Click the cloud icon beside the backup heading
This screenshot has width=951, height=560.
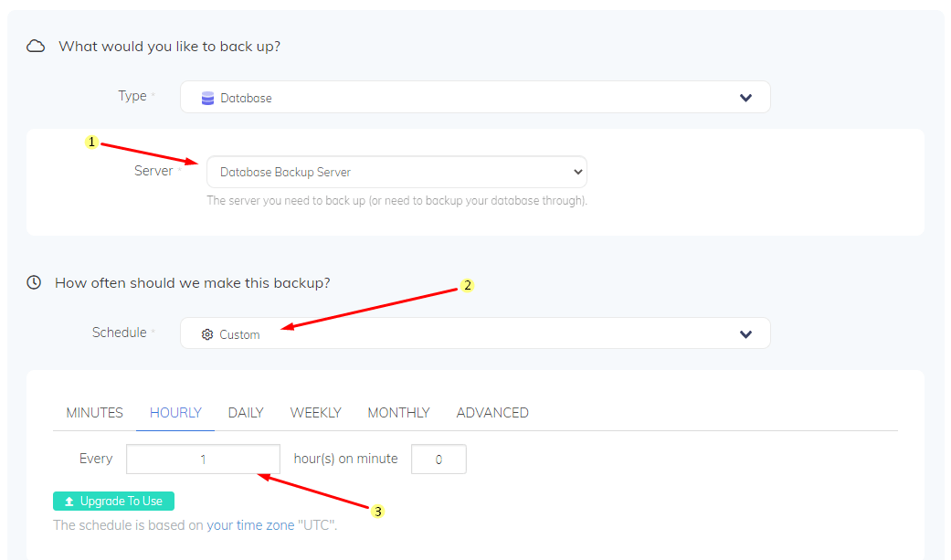pyautogui.click(x=36, y=46)
